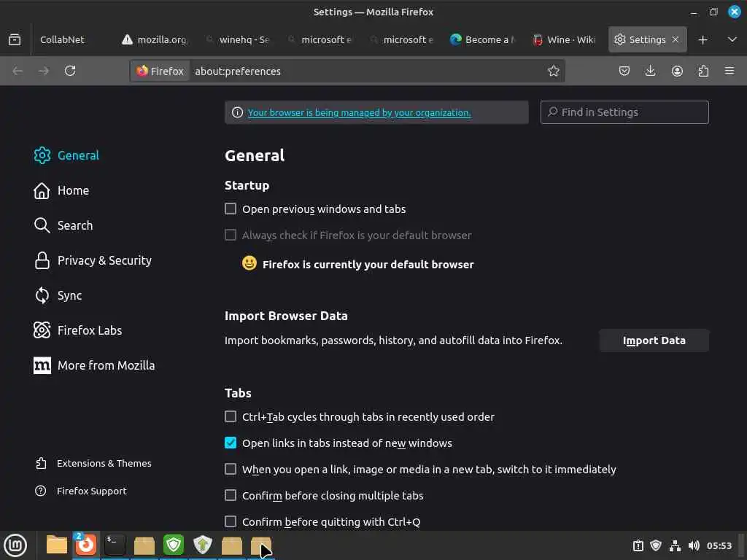Open the green shield app in the taskbar

(174, 545)
